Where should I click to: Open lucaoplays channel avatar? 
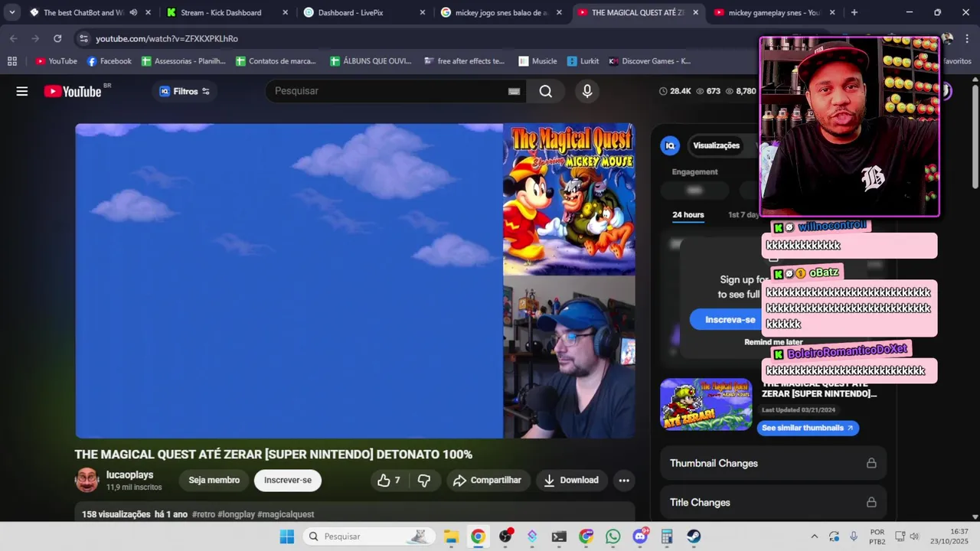pos(87,480)
